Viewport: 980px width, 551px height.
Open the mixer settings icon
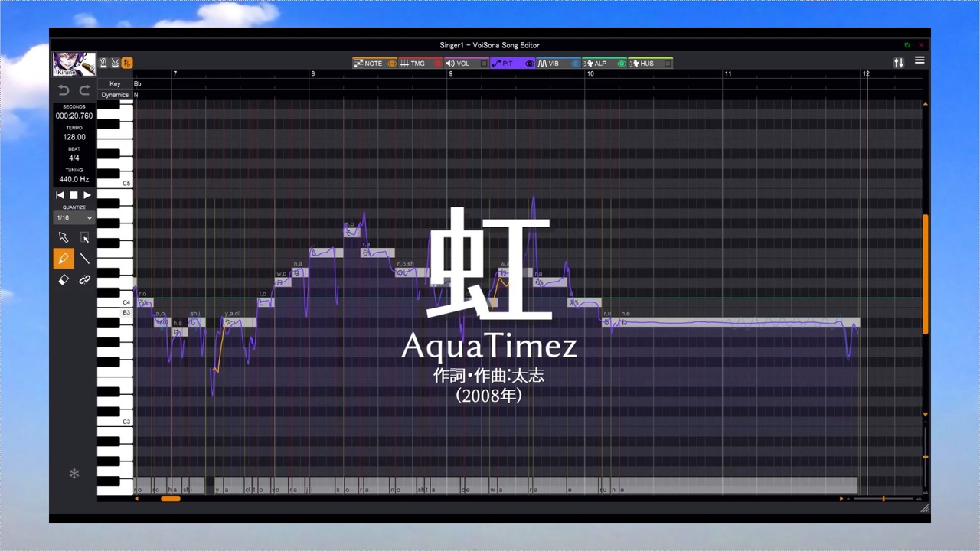tap(899, 63)
